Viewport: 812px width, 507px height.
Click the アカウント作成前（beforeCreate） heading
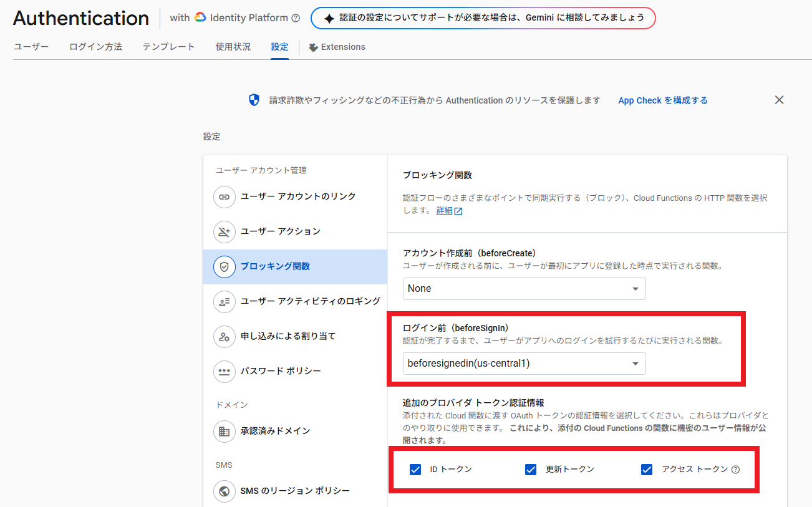(x=470, y=253)
